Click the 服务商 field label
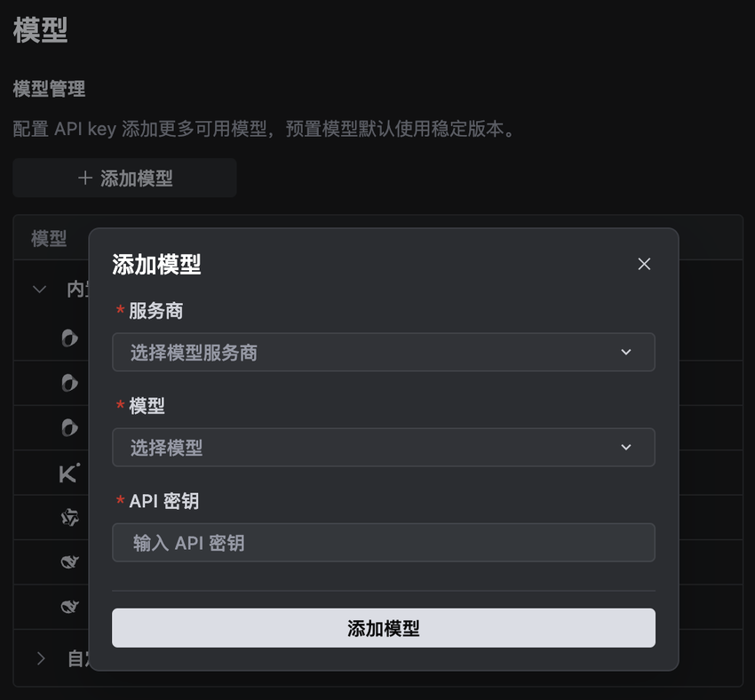The height and width of the screenshot is (700, 755). (156, 311)
